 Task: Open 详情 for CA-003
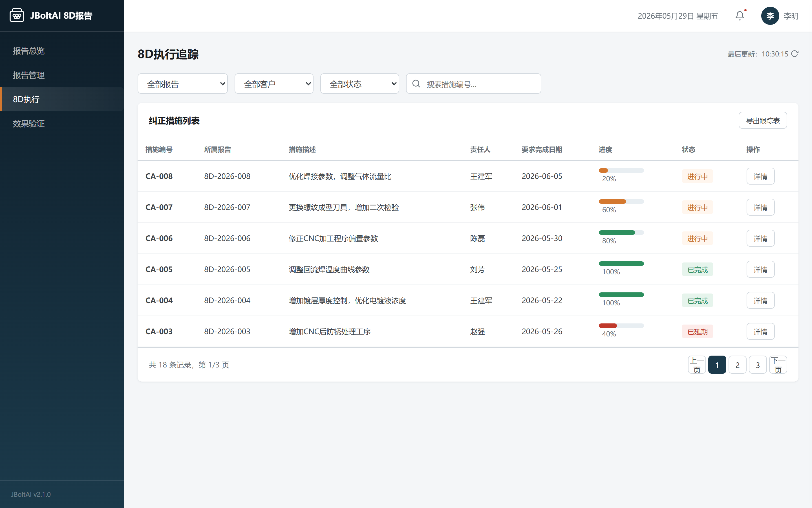760,332
